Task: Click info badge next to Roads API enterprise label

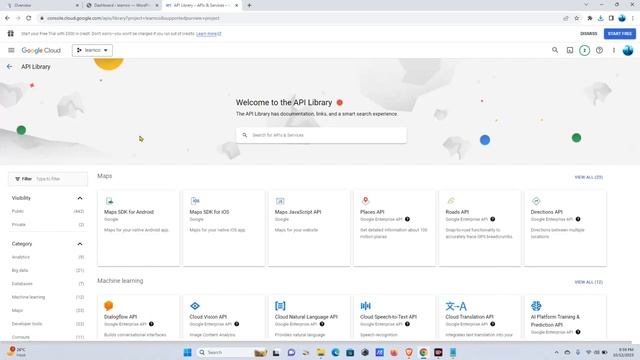Action: (x=493, y=219)
